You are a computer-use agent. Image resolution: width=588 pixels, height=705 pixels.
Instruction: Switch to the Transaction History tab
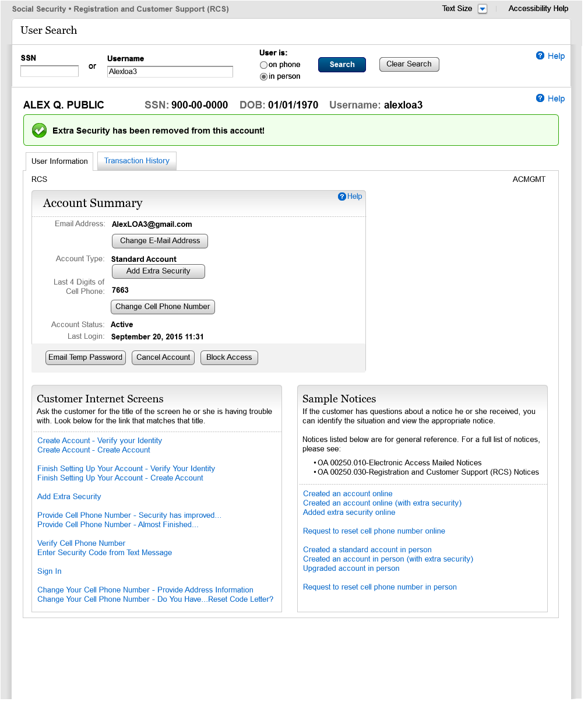[137, 161]
